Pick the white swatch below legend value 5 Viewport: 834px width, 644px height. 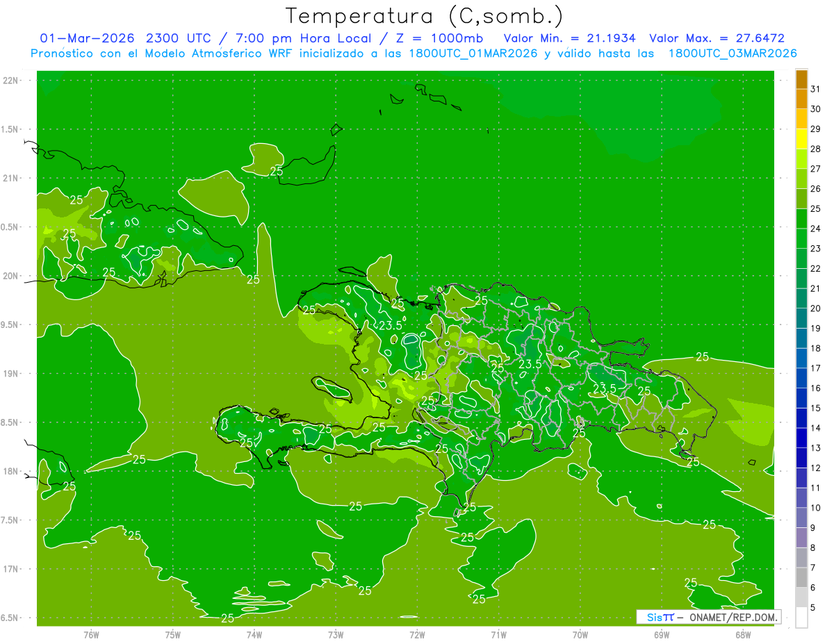click(x=801, y=618)
